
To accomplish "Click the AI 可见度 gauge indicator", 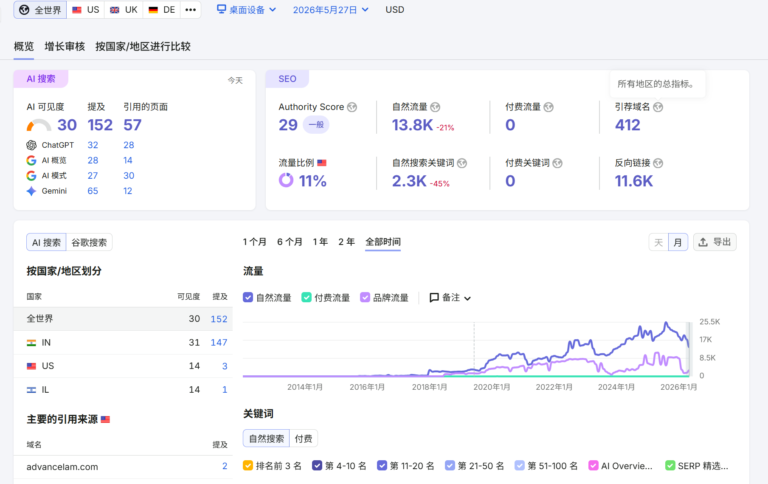I will [x=39, y=125].
